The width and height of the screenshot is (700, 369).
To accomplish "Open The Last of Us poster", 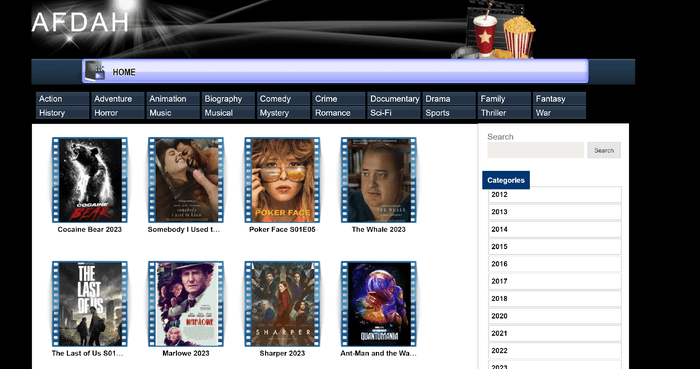I will coord(90,304).
